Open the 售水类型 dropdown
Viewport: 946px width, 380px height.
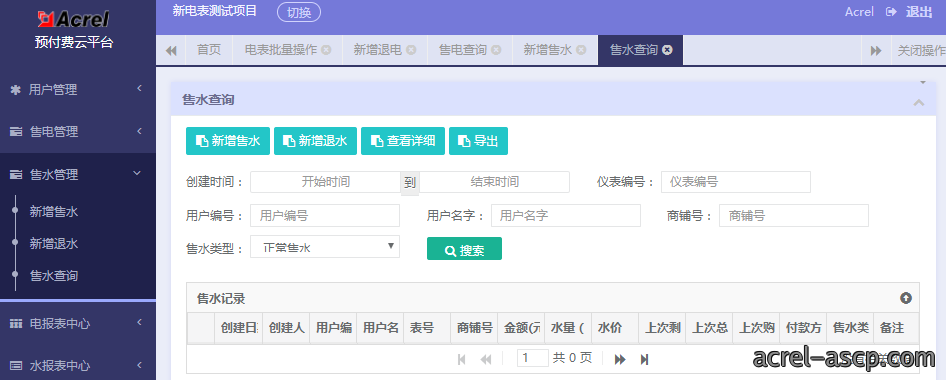pos(325,247)
